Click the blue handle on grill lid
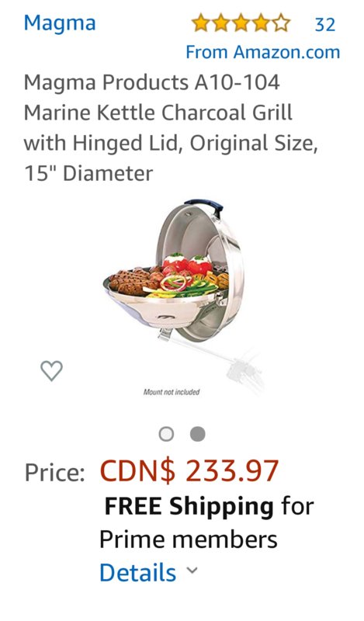This screenshot has height=621, width=364. click(x=204, y=206)
